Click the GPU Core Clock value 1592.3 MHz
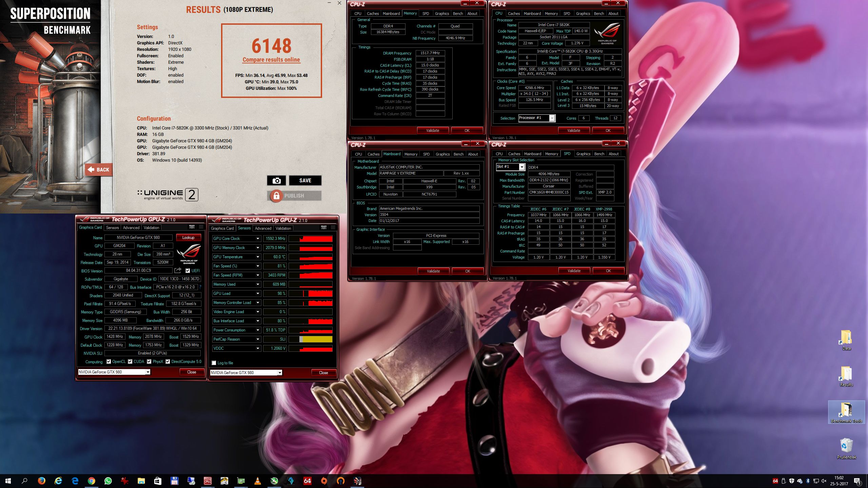The height and width of the screenshot is (488, 868). (275, 239)
